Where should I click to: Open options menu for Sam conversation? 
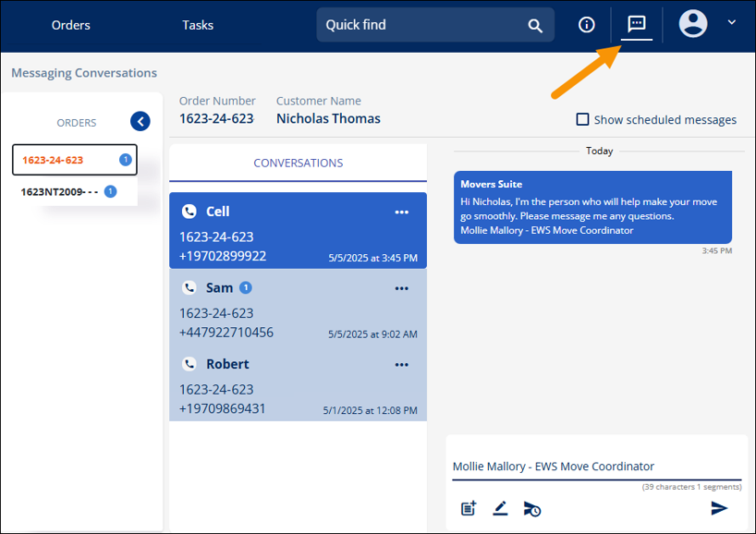point(402,287)
